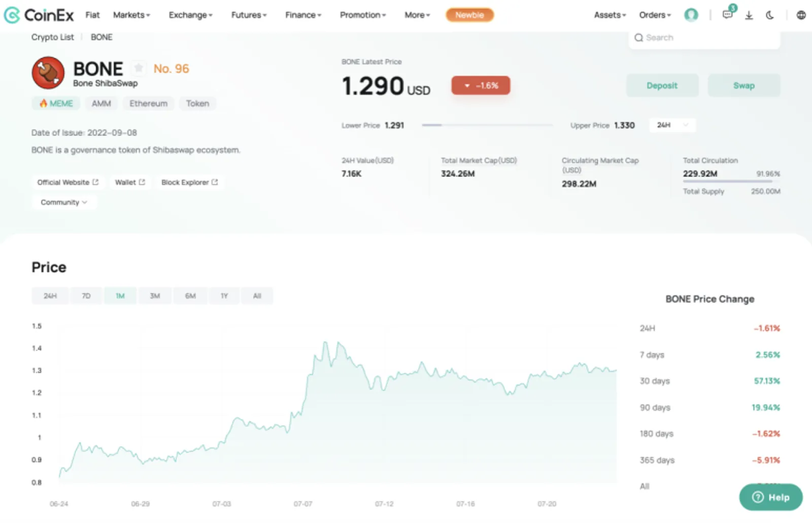This screenshot has width=812, height=523.
Task: Open the Assets dropdown
Action: pyautogui.click(x=610, y=15)
